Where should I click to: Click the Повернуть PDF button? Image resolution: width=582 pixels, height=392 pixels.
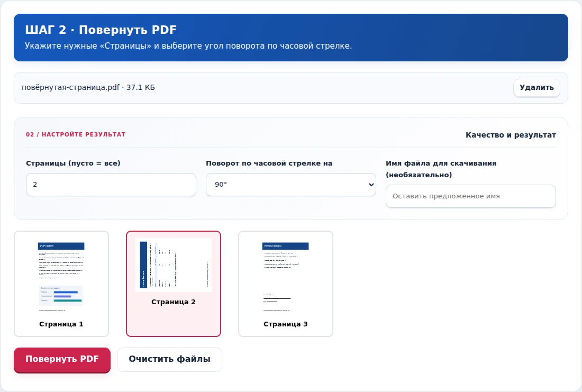62,359
